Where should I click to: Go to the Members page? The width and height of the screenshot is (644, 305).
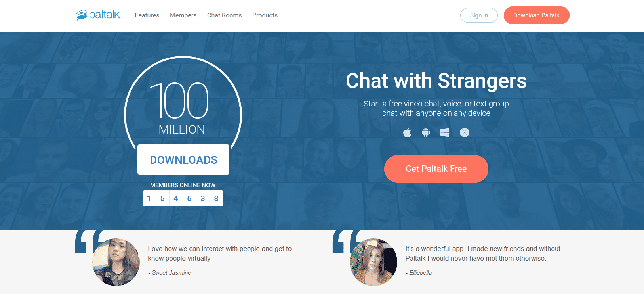[183, 15]
